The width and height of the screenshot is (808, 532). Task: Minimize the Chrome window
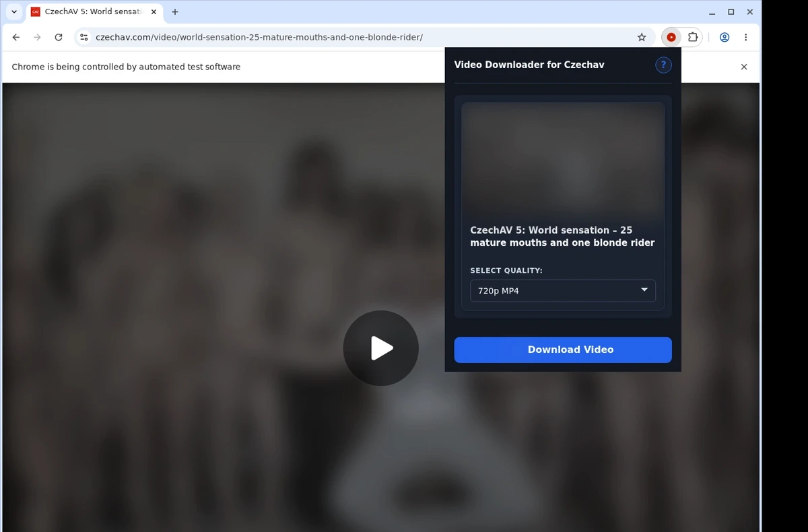712,12
